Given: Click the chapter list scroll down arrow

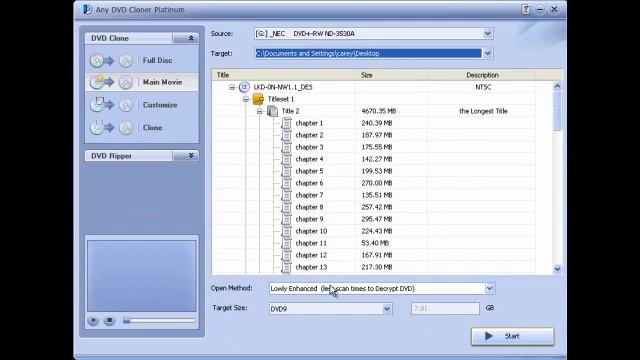Looking at the screenshot, I should [557, 269].
